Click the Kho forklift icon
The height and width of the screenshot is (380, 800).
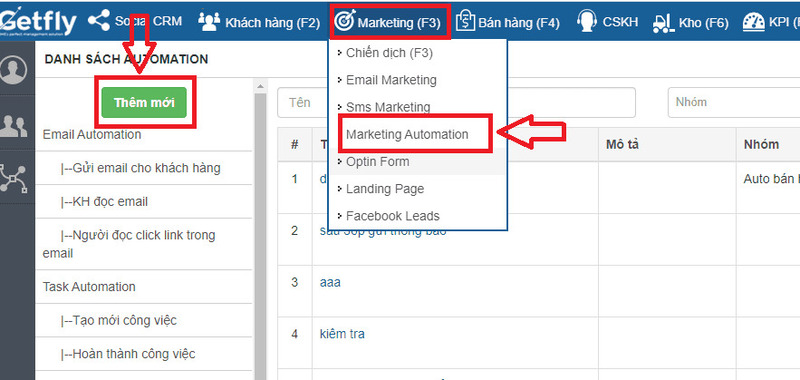coord(663,22)
